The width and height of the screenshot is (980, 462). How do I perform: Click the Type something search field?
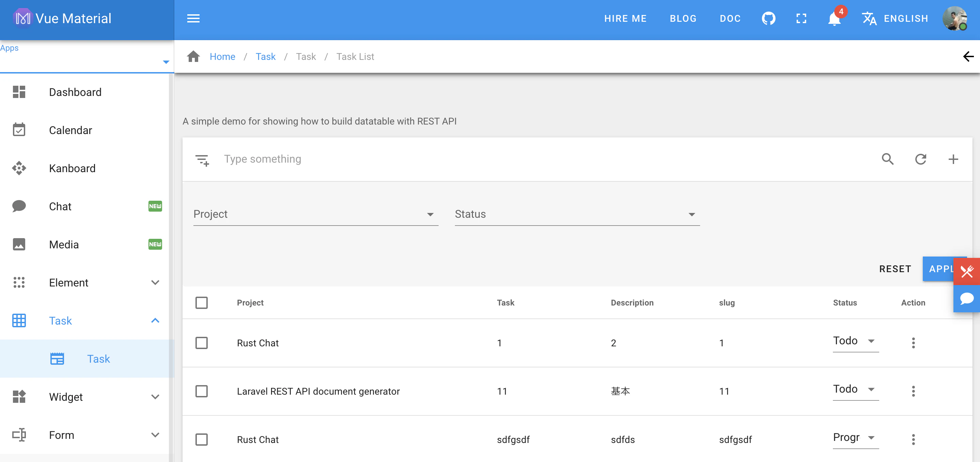544,159
